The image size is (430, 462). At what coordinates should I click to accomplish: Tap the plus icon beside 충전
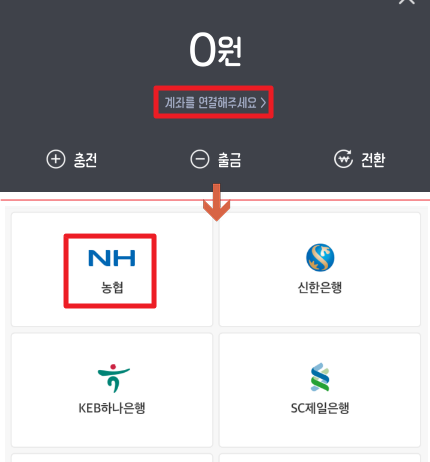56,159
